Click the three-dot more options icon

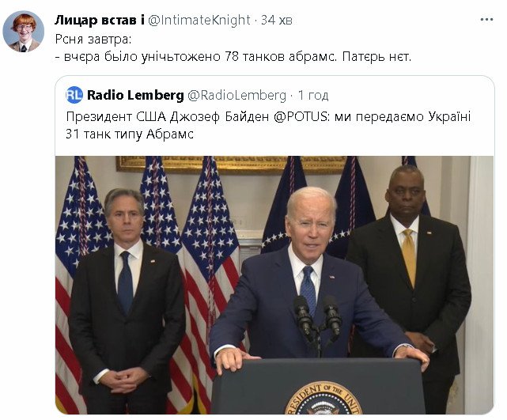point(485,19)
